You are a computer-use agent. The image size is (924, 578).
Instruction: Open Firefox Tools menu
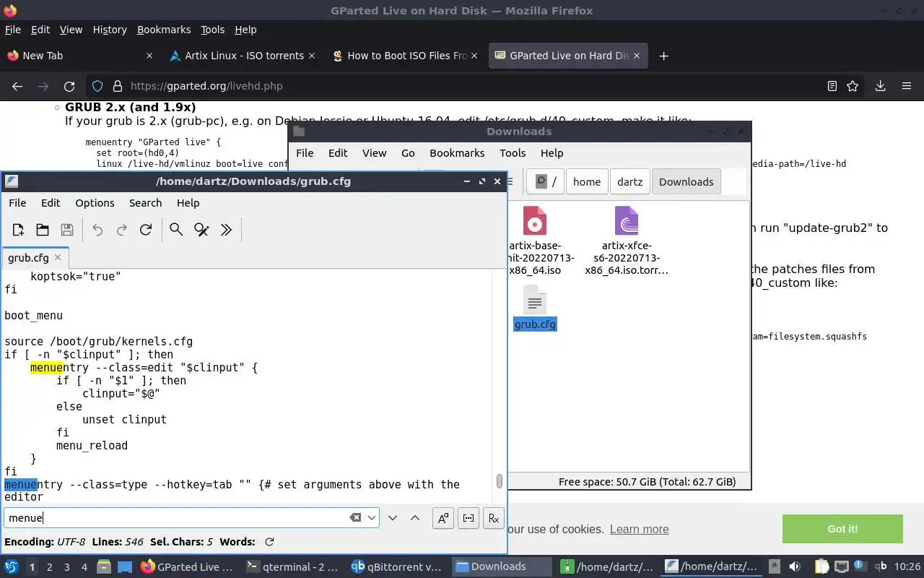coord(212,30)
